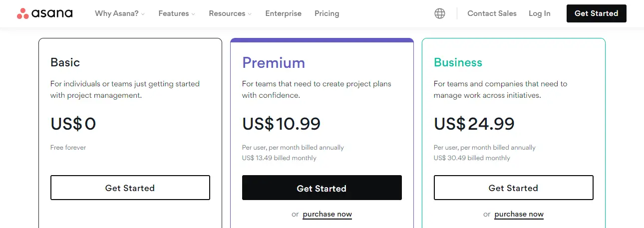Viewport: 644px width, 228px height.
Task: Click purchase now under Business plan
Action: (x=519, y=214)
